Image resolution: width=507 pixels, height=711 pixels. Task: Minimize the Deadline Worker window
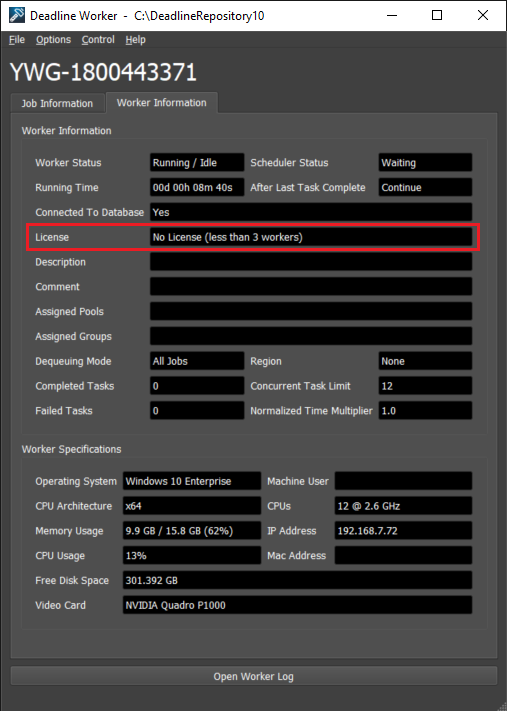392,15
